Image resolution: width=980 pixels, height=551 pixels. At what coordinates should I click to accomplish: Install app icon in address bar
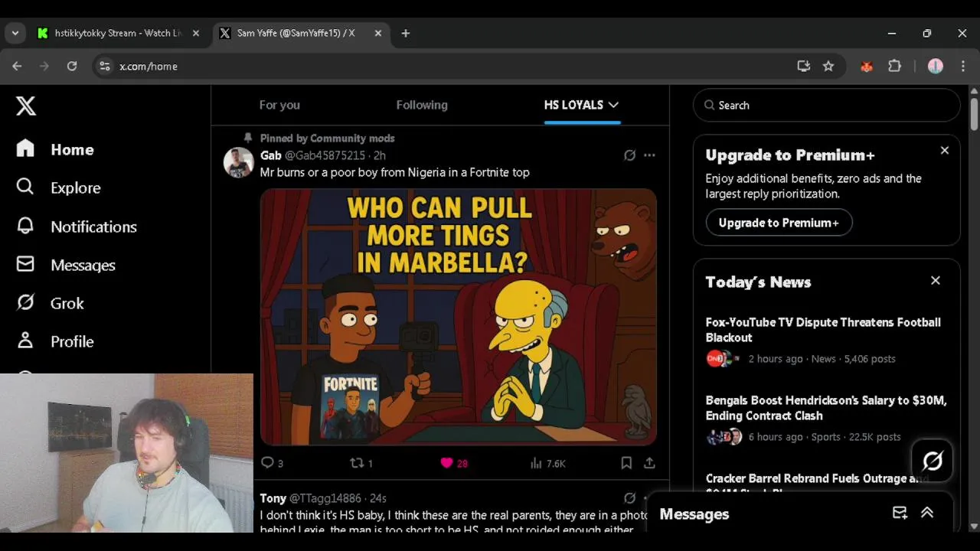pos(803,67)
